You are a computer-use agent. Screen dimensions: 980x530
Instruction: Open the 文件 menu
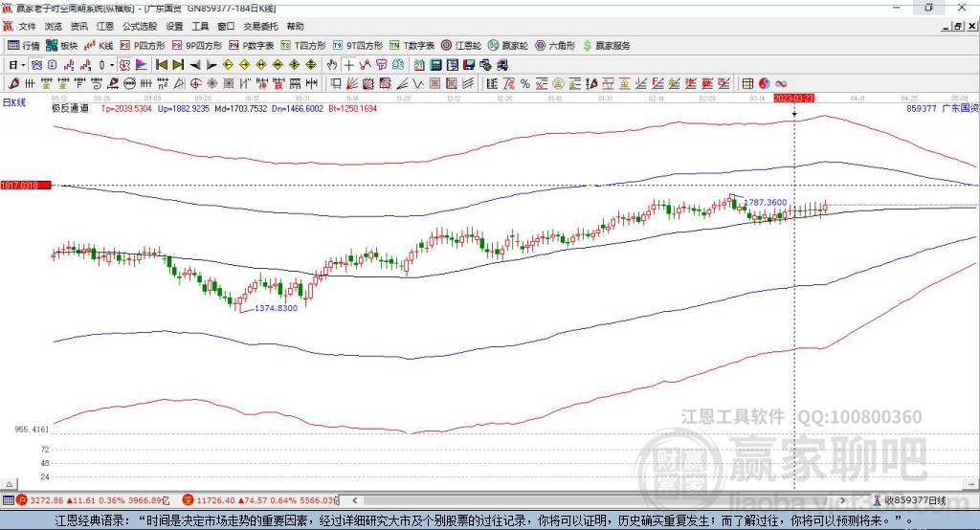tap(28, 26)
